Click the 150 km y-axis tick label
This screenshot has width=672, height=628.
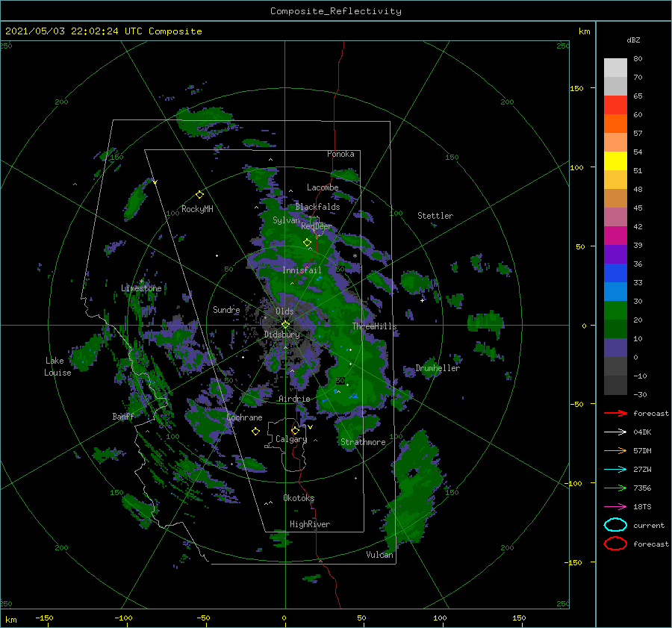[576, 88]
